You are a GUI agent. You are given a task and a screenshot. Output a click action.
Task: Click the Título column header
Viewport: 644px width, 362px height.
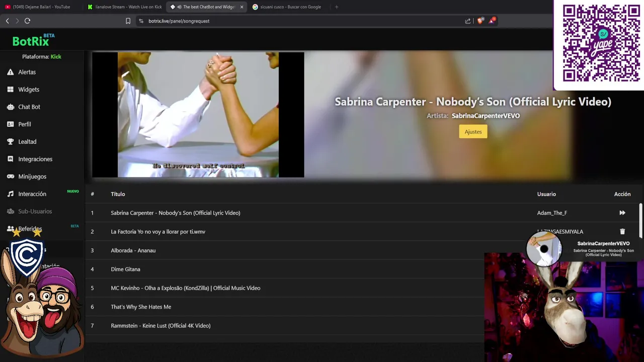[118, 194]
